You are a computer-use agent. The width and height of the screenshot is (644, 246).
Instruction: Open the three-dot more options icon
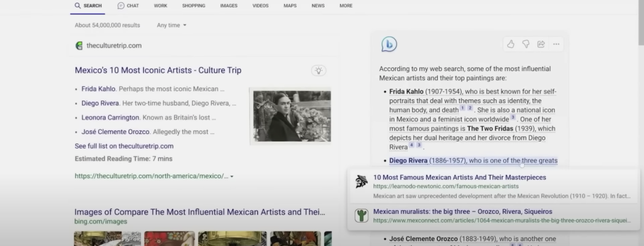(556, 44)
